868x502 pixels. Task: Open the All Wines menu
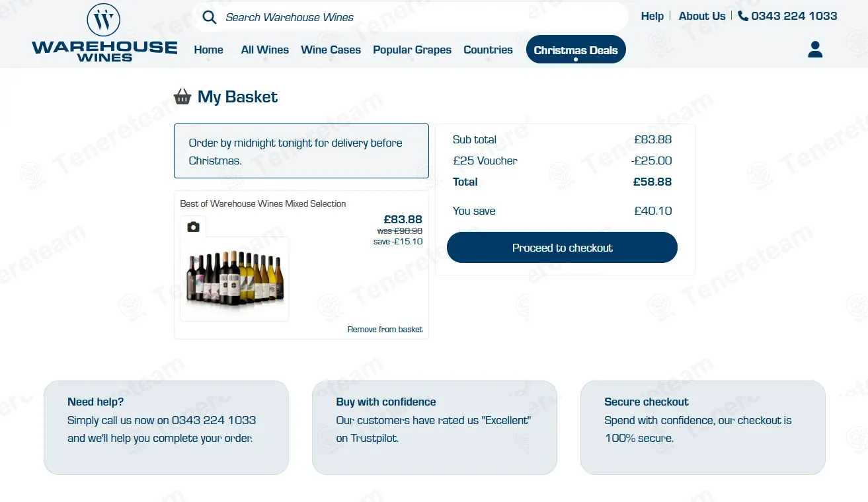coord(265,50)
